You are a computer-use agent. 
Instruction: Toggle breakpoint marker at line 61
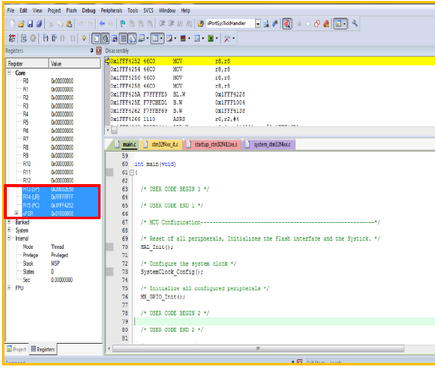[110, 172]
